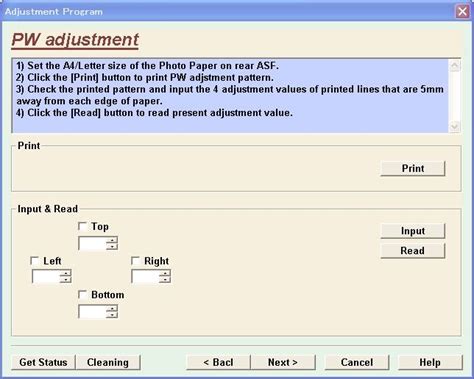
Task: Decrease the Right value with down arrow
Action: pos(165,280)
